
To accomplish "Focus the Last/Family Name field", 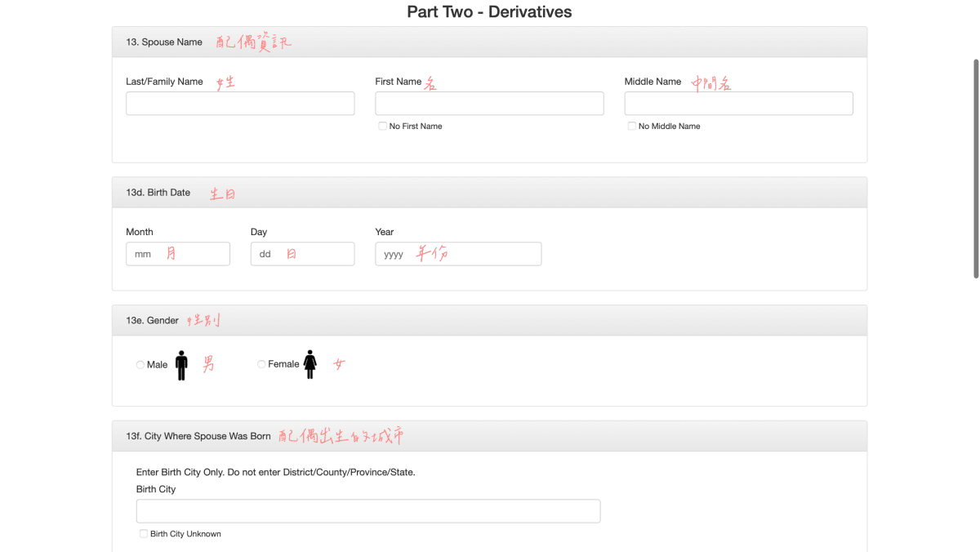I will [x=240, y=103].
